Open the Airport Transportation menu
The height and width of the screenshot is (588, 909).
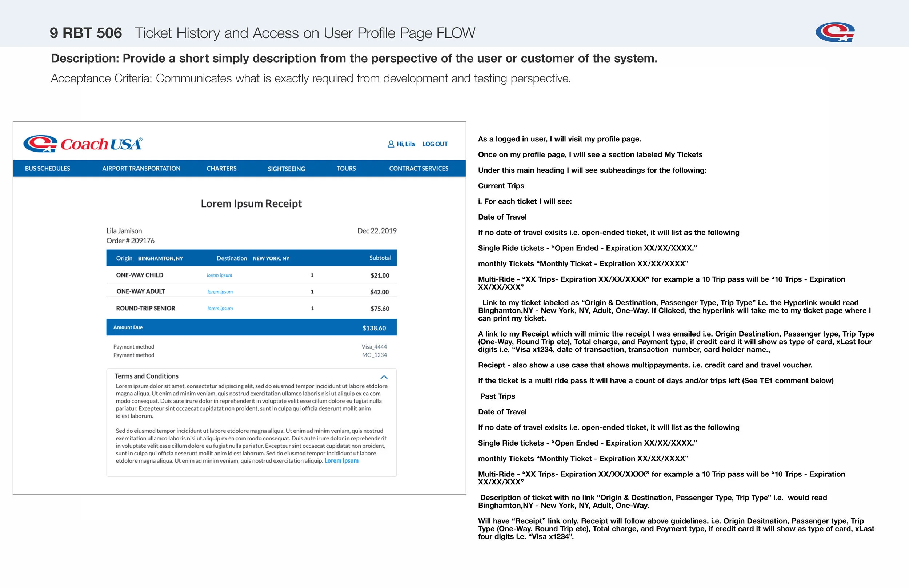point(141,168)
